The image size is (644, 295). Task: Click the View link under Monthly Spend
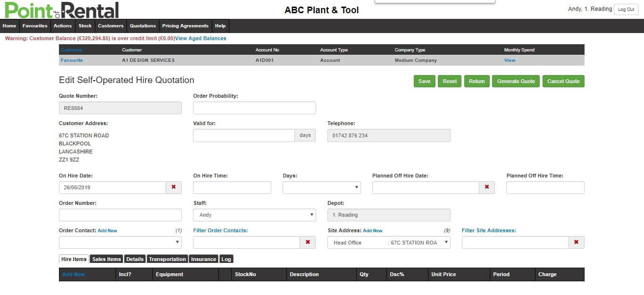[x=510, y=60]
